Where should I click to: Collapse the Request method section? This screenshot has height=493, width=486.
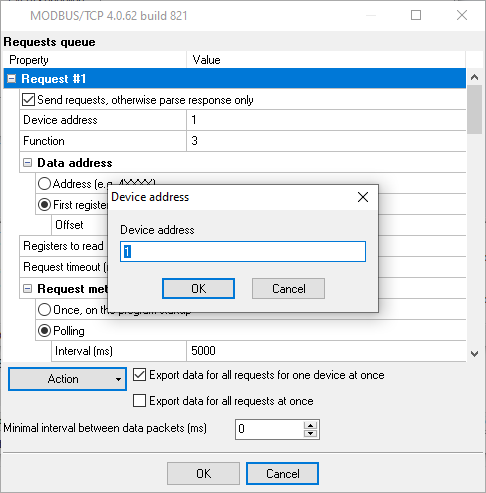[27, 289]
